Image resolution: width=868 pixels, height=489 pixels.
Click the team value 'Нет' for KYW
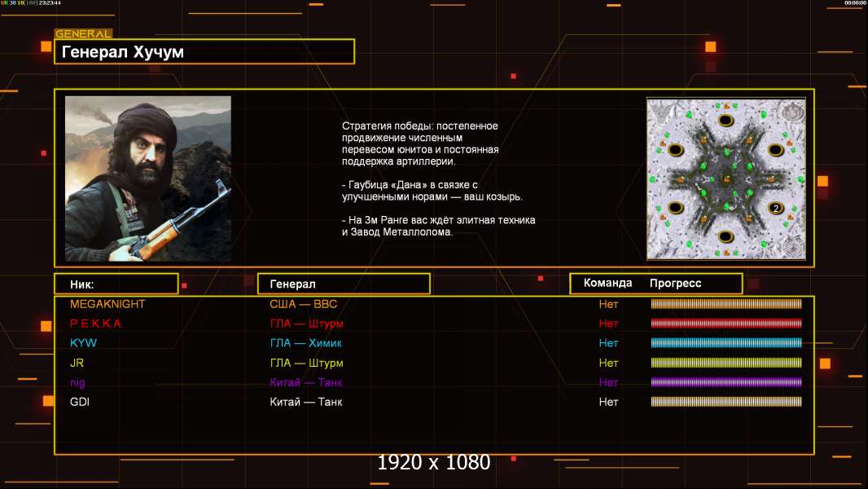(608, 343)
